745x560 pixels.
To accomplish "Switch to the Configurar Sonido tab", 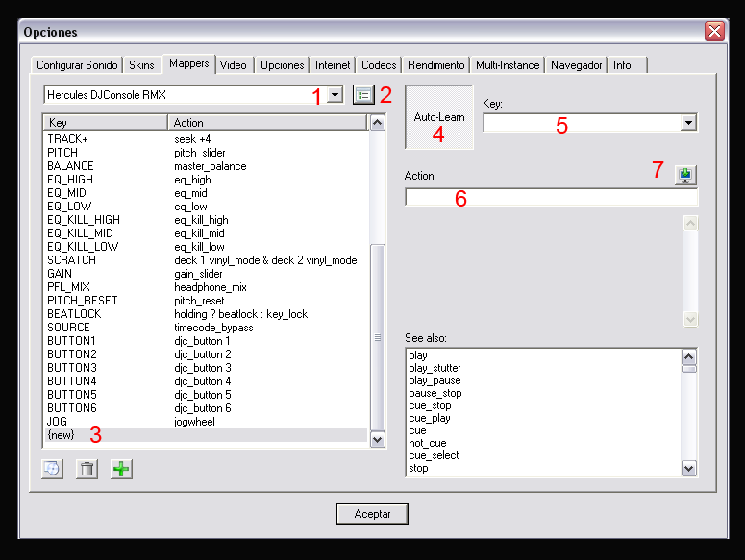I will pos(77,65).
